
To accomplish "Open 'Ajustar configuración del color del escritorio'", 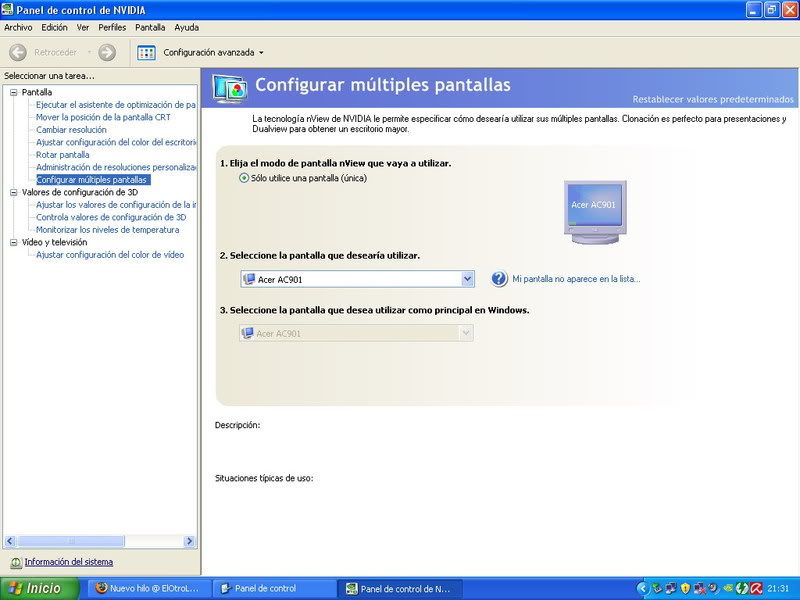I will [116, 142].
